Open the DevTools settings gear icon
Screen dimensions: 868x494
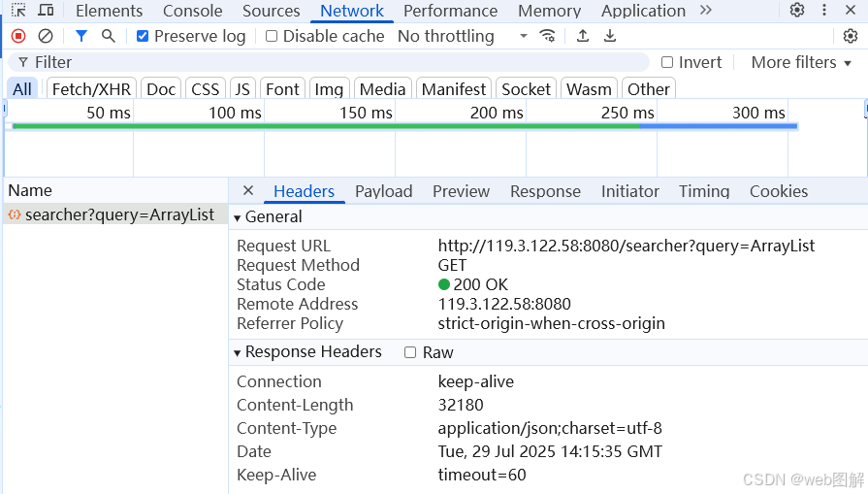click(x=796, y=10)
